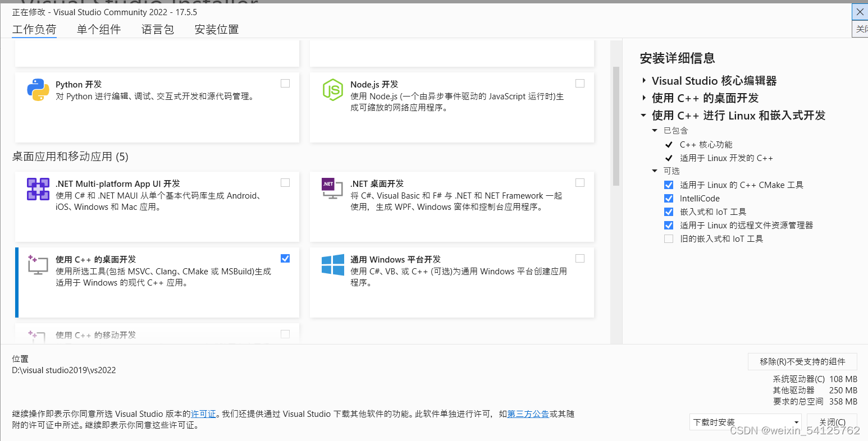The height and width of the screenshot is (441, 868).
Task: Click the 使用 C++ 的移动开发 icon
Action: [37, 336]
